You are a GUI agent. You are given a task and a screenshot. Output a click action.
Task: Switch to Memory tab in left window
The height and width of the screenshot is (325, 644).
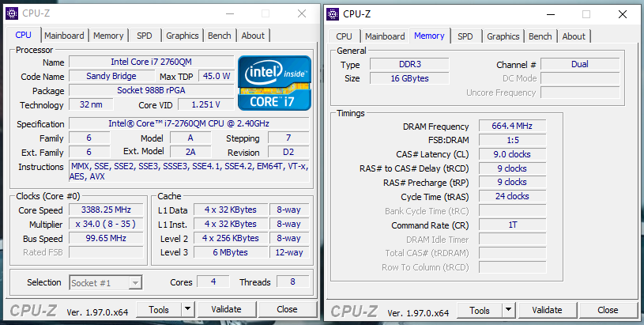pos(108,36)
